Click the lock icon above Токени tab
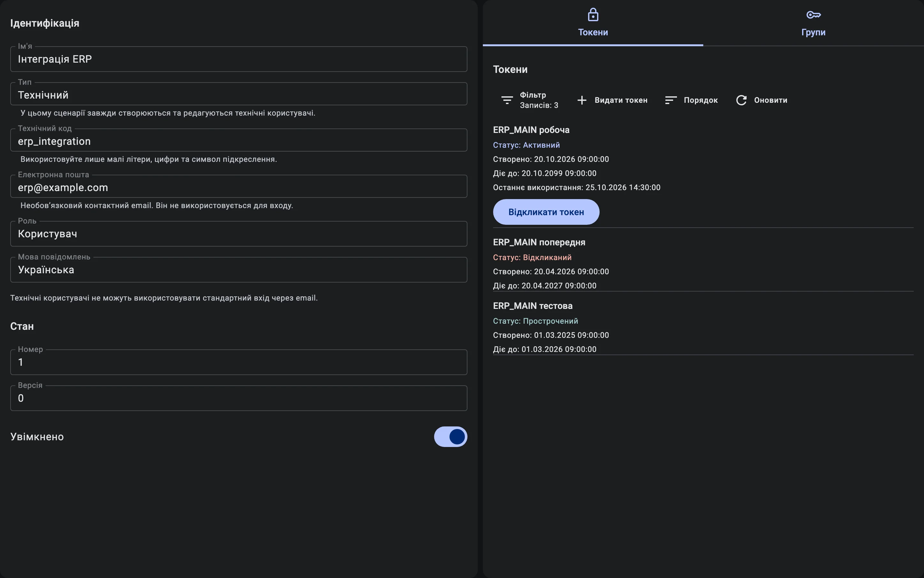 click(593, 15)
